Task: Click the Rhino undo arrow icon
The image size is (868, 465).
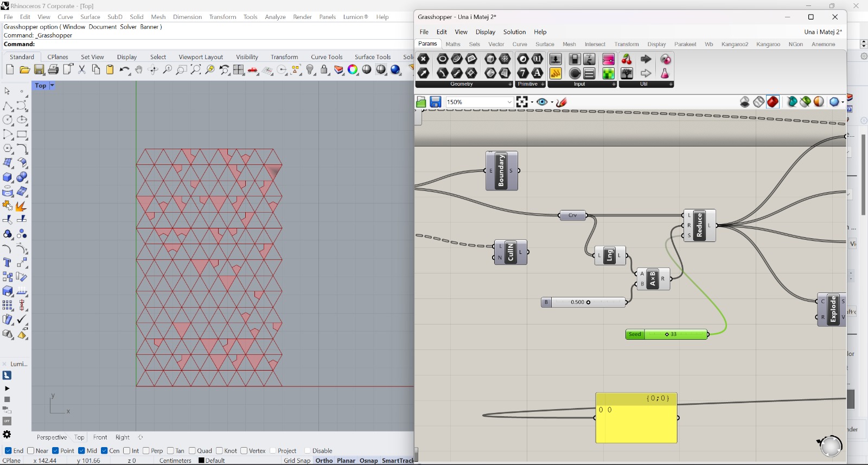Action: click(124, 69)
